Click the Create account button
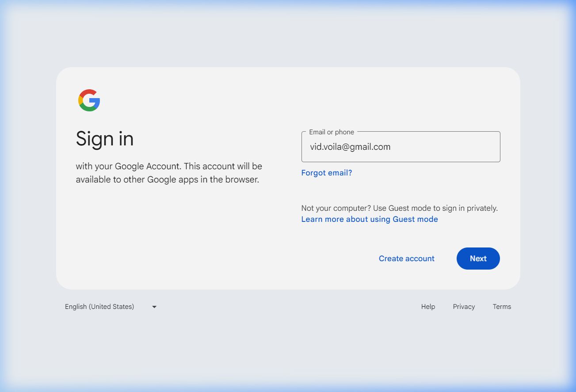The image size is (576, 392). click(x=406, y=259)
